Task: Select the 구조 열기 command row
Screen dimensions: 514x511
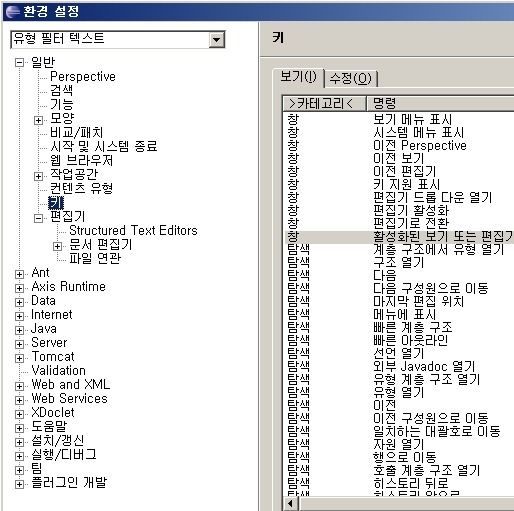Action: (x=399, y=262)
